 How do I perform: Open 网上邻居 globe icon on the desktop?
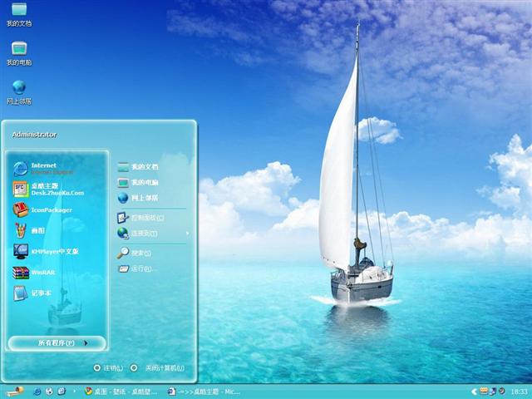click(x=19, y=92)
